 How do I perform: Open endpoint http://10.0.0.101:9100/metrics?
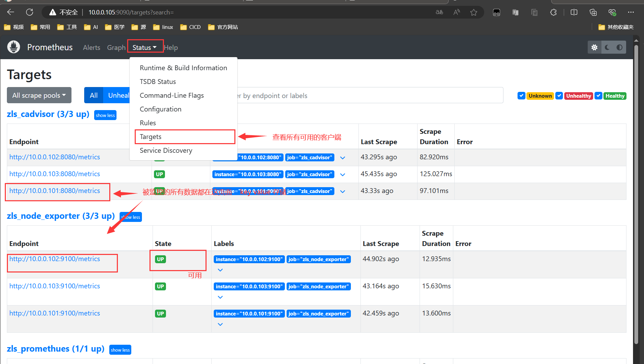[x=55, y=313]
